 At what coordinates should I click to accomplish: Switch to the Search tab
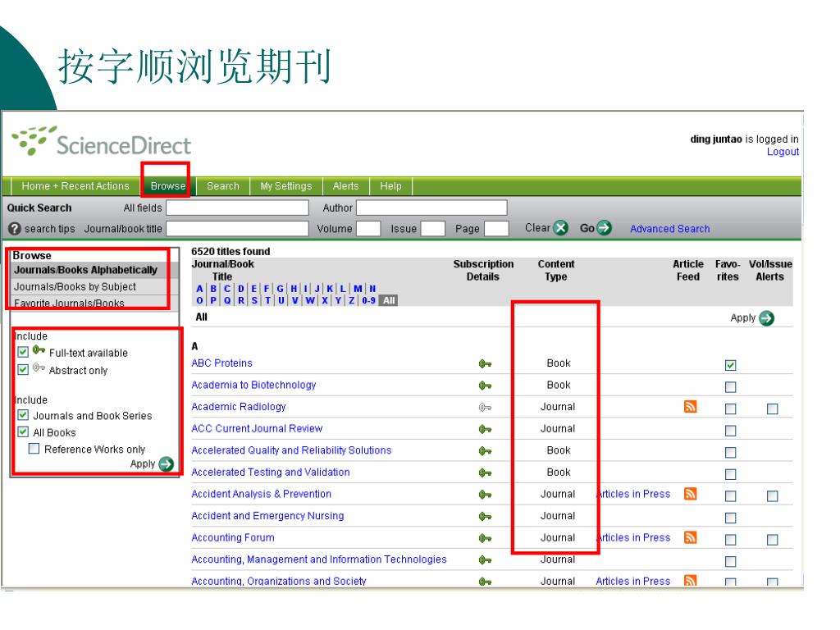(223, 186)
